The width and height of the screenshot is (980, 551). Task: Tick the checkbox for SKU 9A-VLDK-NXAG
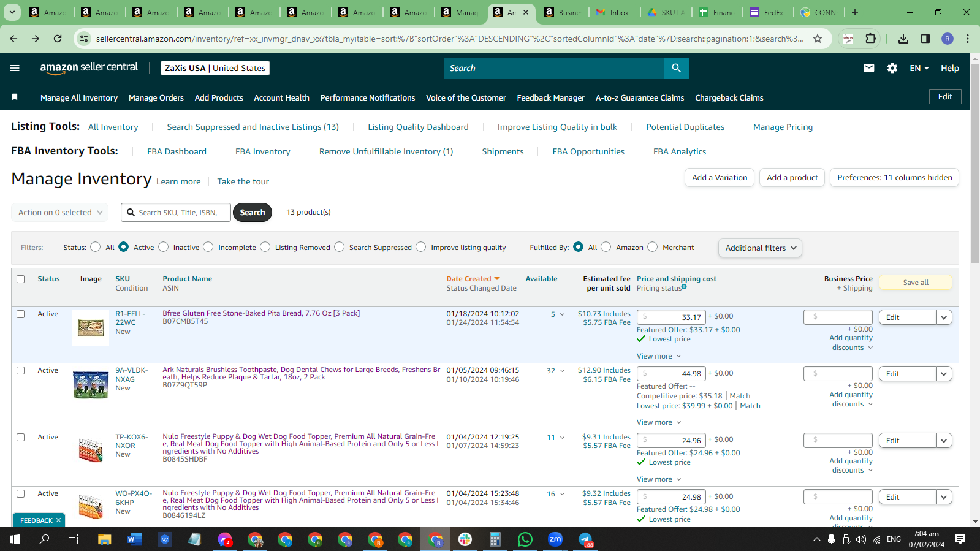pos(20,370)
